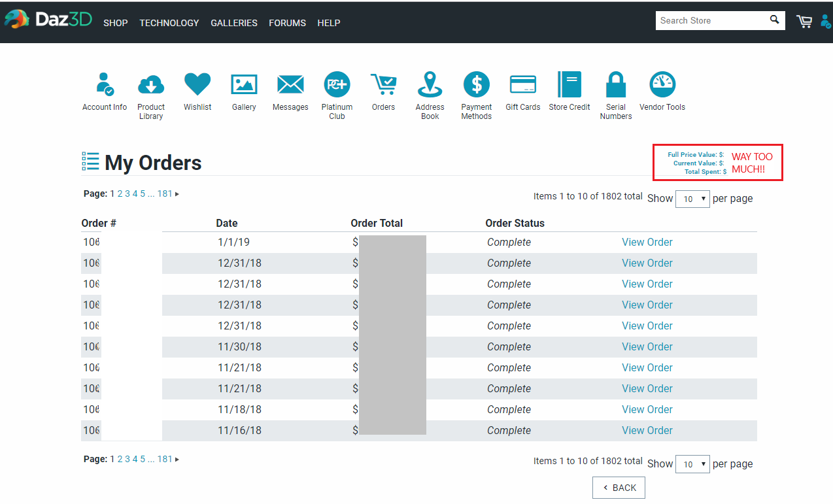Click the Order # column header

(99, 223)
